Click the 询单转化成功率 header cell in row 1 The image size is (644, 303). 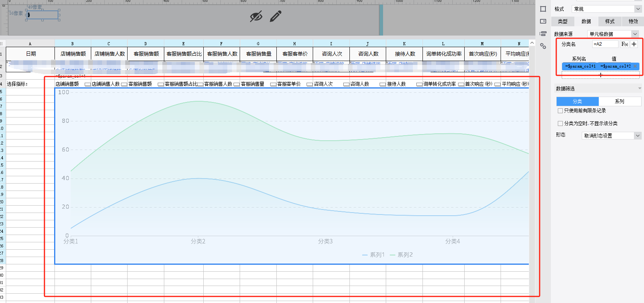click(444, 54)
